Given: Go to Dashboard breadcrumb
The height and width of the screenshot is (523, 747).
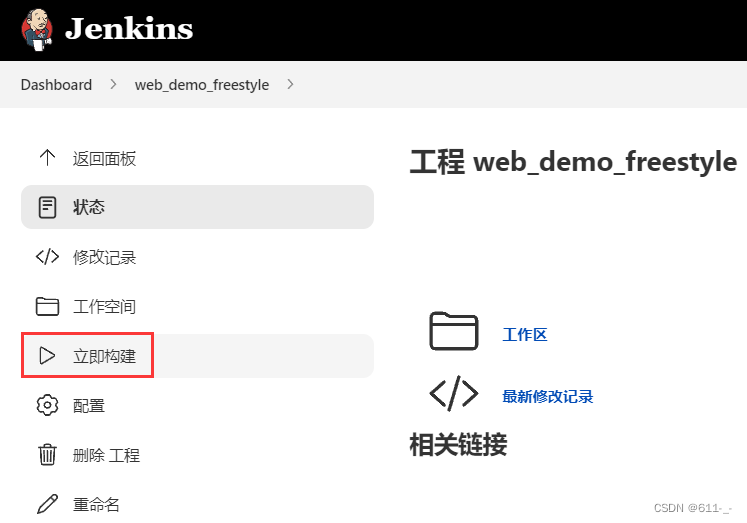Looking at the screenshot, I should click(56, 85).
